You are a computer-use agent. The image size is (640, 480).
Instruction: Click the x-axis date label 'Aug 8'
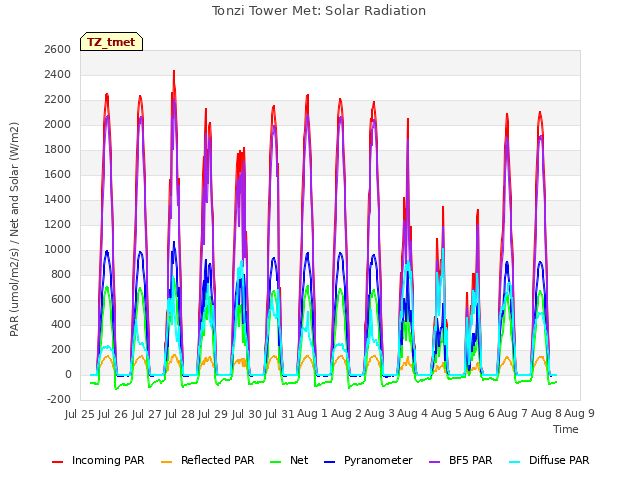546,414
